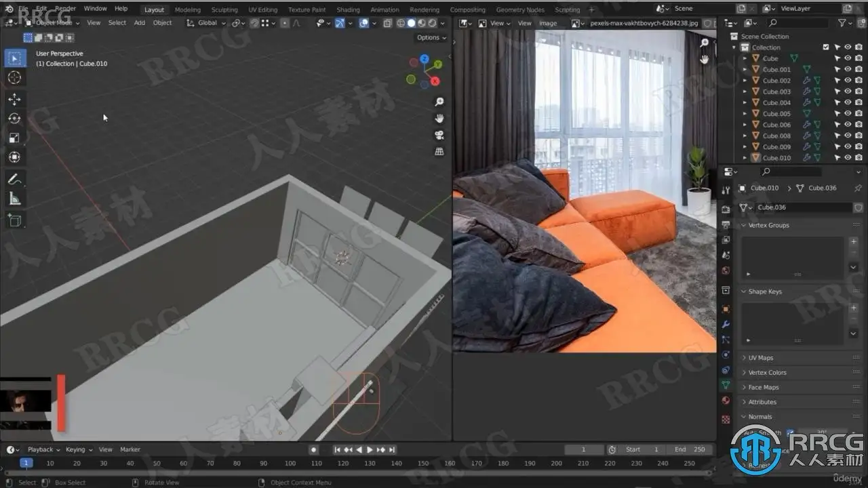Select the Select Box tool

tap(14, 59)
